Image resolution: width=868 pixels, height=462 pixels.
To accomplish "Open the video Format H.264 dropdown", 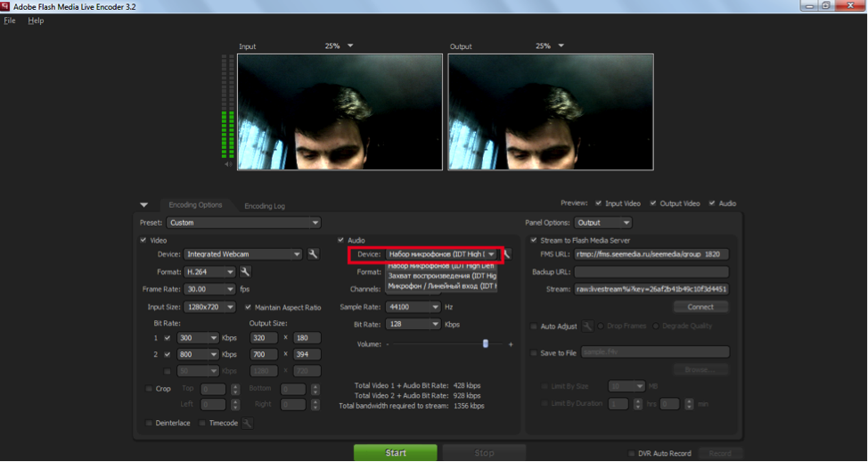I will pyautogui.click(x=209, y=272).
